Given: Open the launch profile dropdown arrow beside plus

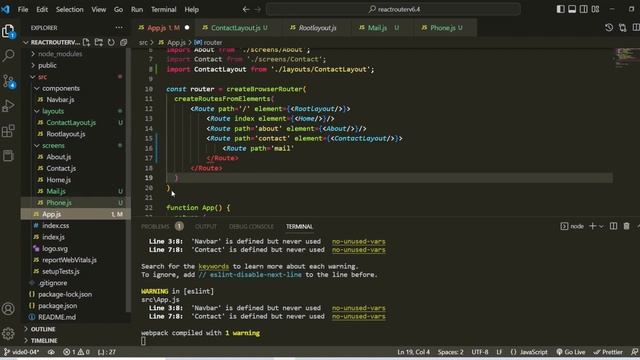Looking at the screenshot, I should tap(601, 226).
